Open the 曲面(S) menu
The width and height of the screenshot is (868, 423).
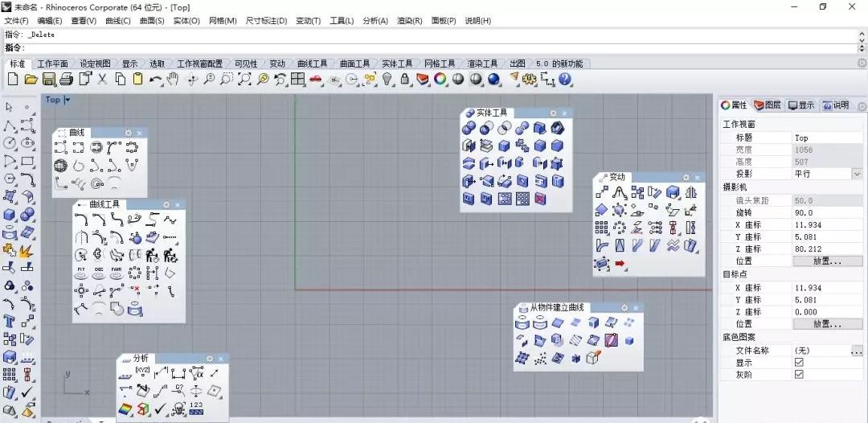[152, 20]
